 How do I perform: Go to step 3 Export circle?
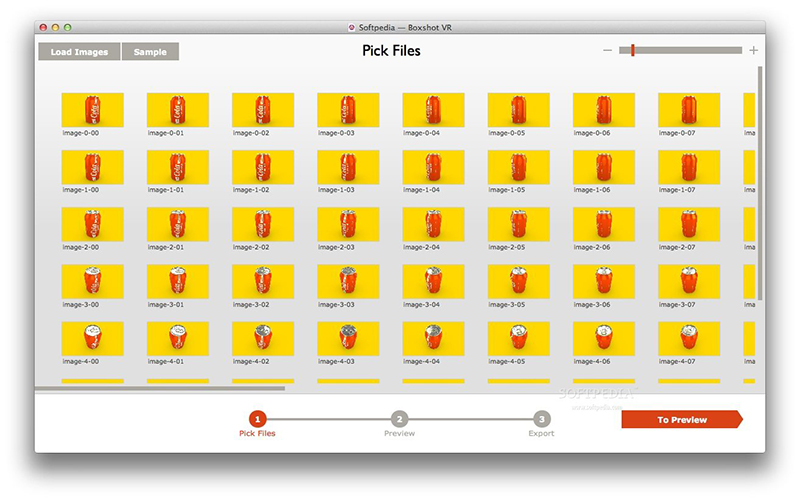point(542,419)
